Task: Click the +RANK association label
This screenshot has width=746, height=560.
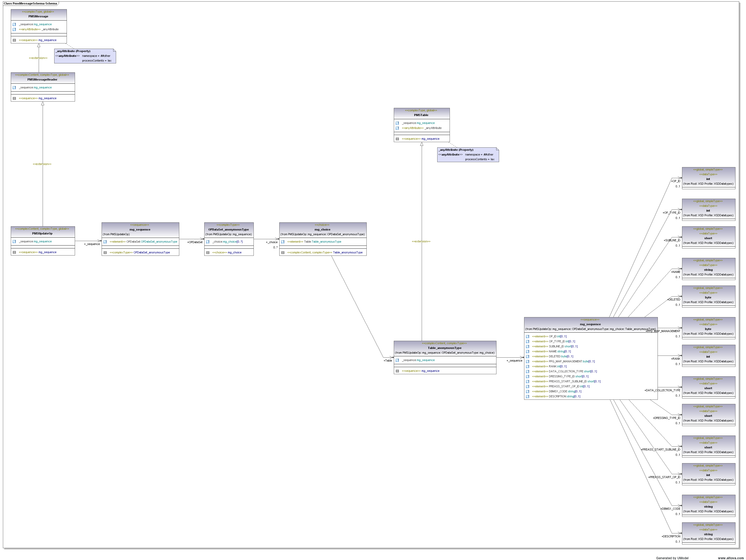Action: point(675,359)
